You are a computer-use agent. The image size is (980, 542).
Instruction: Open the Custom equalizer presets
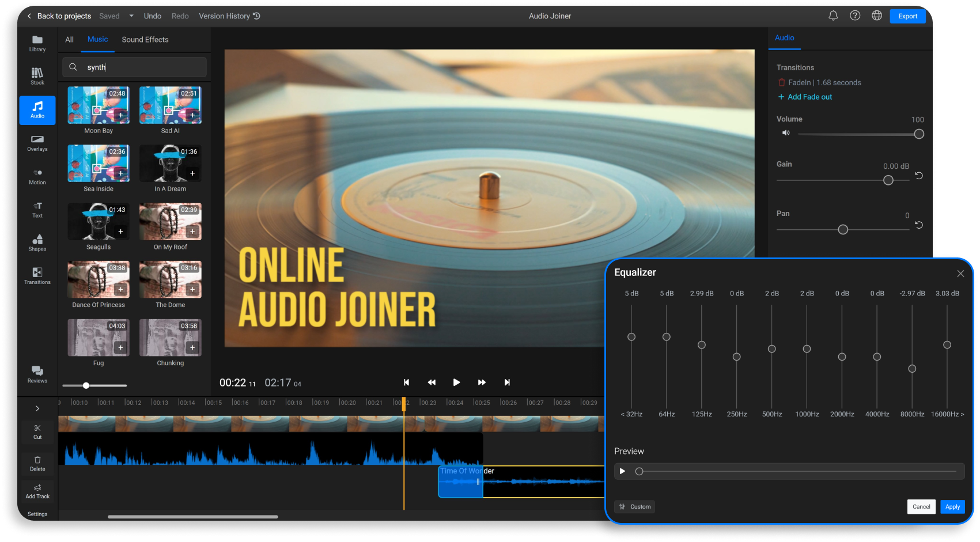(x=634, y=507)
